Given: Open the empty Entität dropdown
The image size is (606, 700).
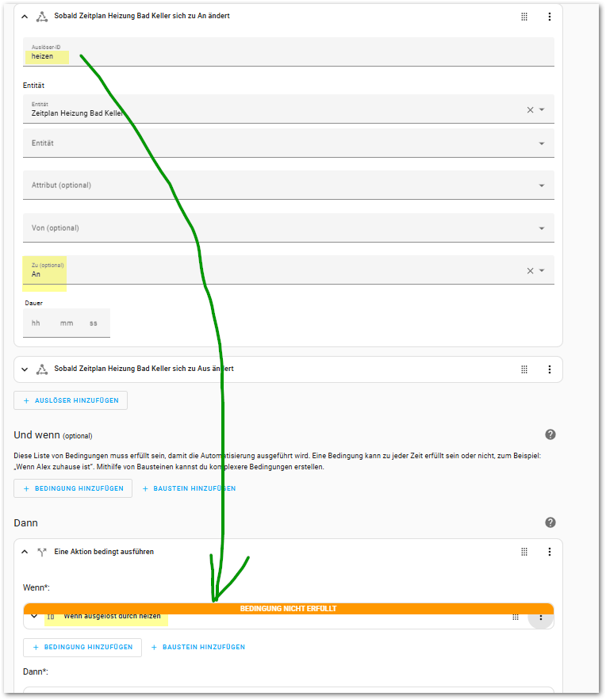Looking at the screenshot, I should (x=287, y=143).
